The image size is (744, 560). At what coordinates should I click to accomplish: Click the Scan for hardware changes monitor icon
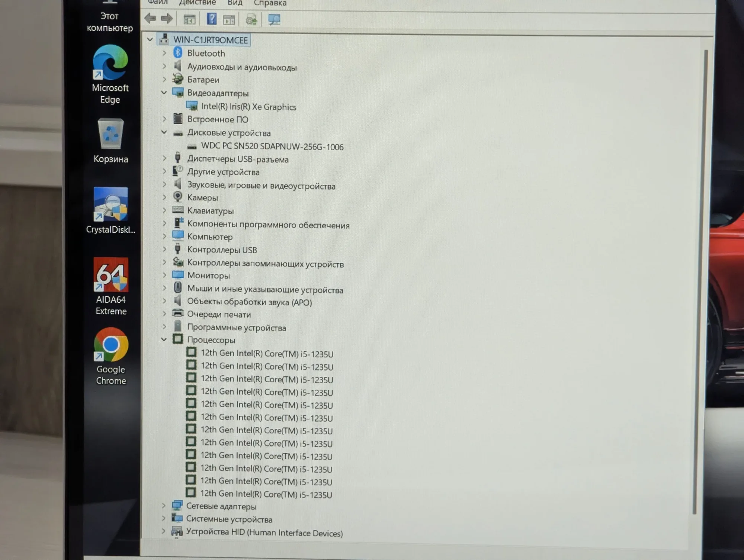(274, 19)
